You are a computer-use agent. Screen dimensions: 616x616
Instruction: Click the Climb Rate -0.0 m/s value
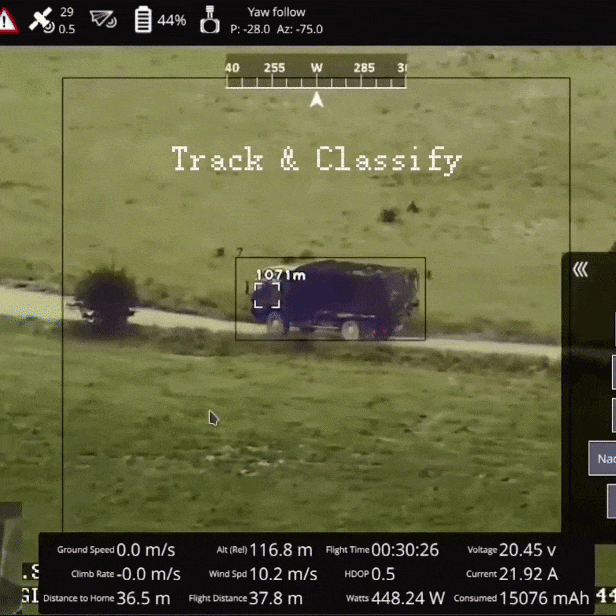[148, 574]
